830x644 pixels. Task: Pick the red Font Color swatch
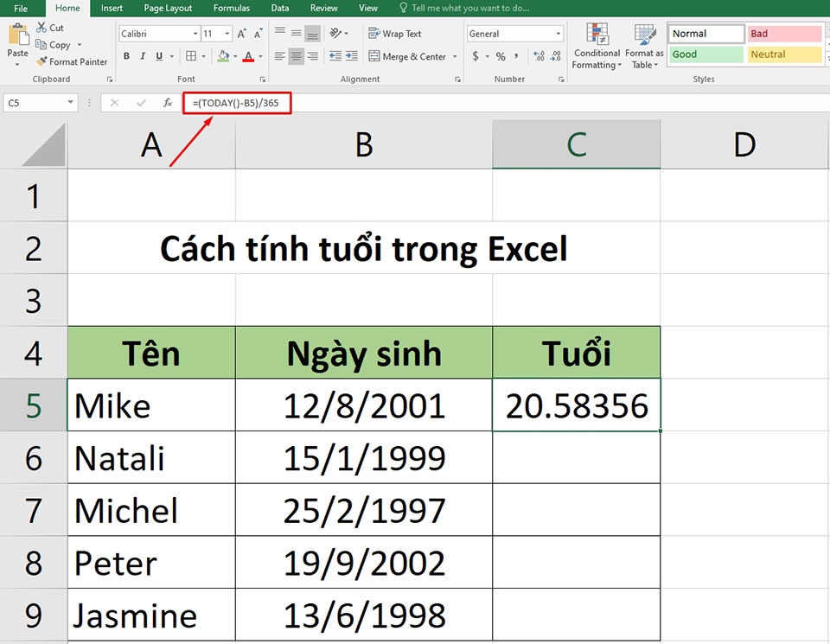coord(249,61)
